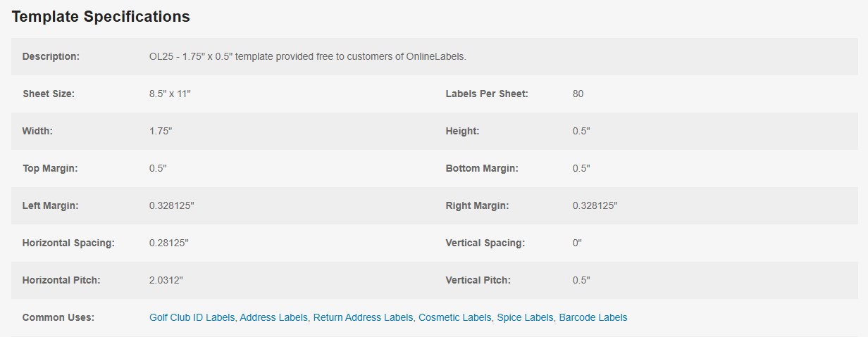Click the Top Margin label
Viewport: 868px width, 337px height.
(50, 168)
